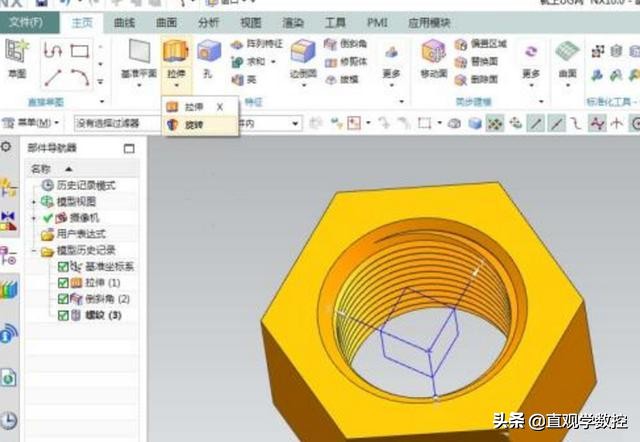The image size is (640, 442).
Task: Expand the 模型视图 tree node
Action: click(34, 202)
